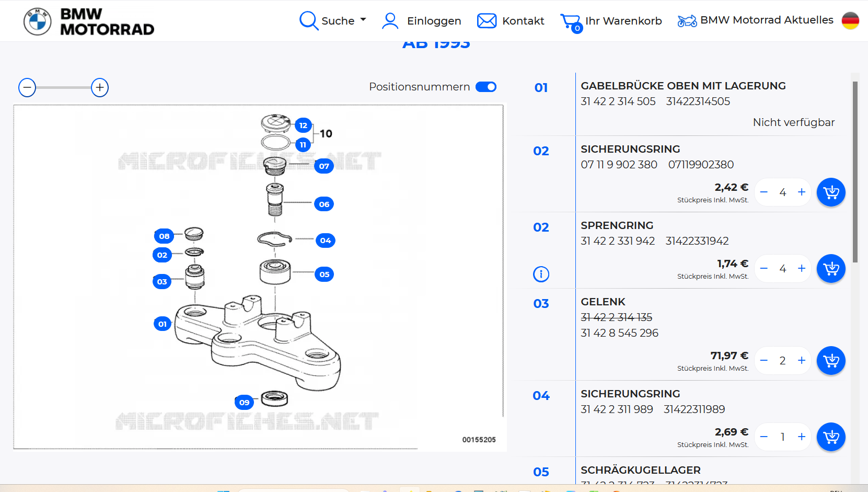Viewport: 868px width, 492px height.
Task: Expand the Suche dropdown arrow
Action: (363, 20)
